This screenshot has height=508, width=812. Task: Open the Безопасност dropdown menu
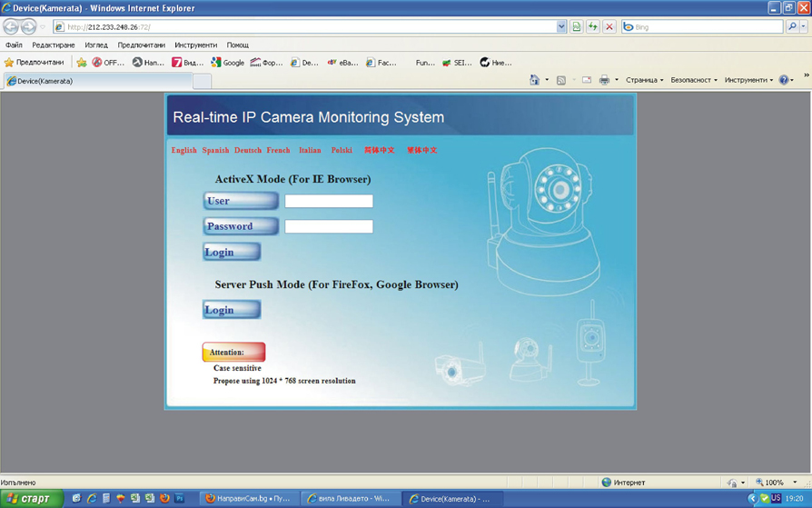(x=693, y=80)
